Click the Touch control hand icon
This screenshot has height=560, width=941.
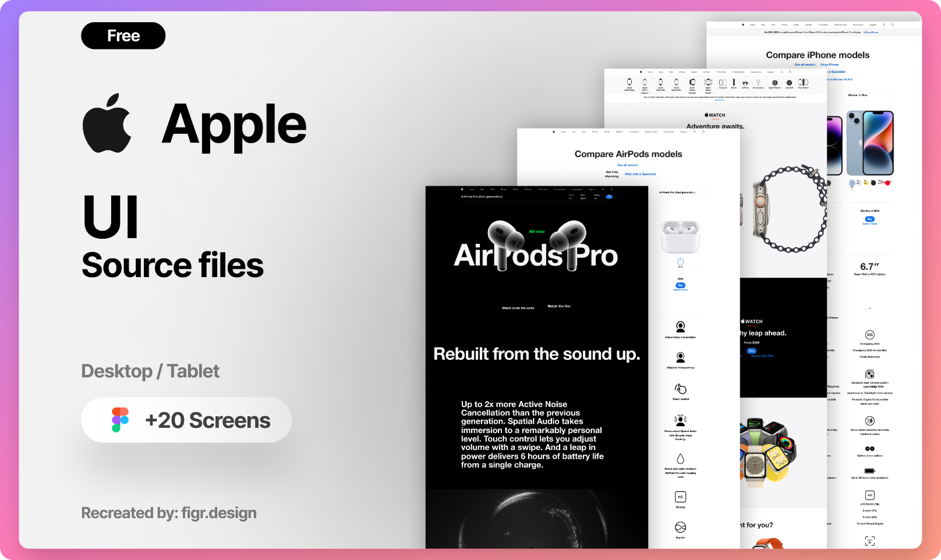pos(680,389)
